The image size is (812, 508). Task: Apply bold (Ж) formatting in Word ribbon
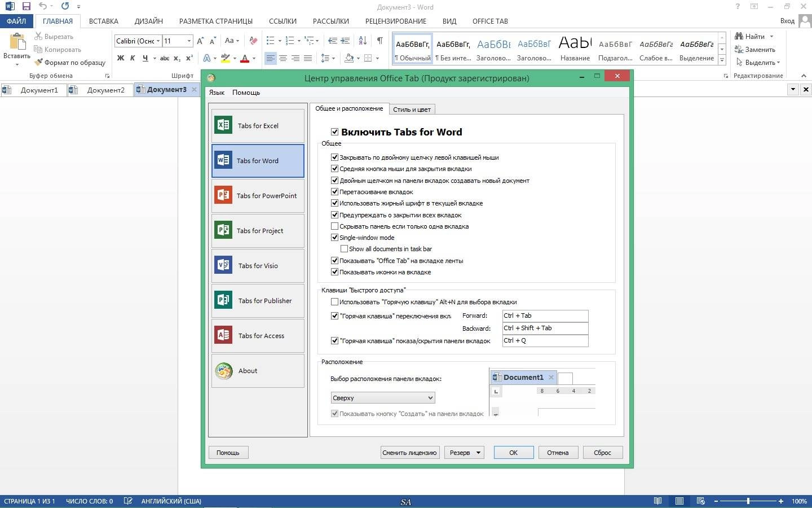coord(121,58)
